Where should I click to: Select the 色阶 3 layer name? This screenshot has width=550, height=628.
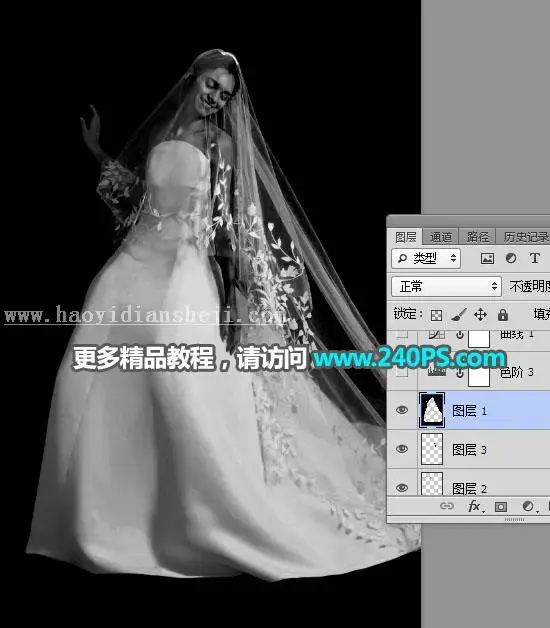pyautogui.click(x=516, y=372)
